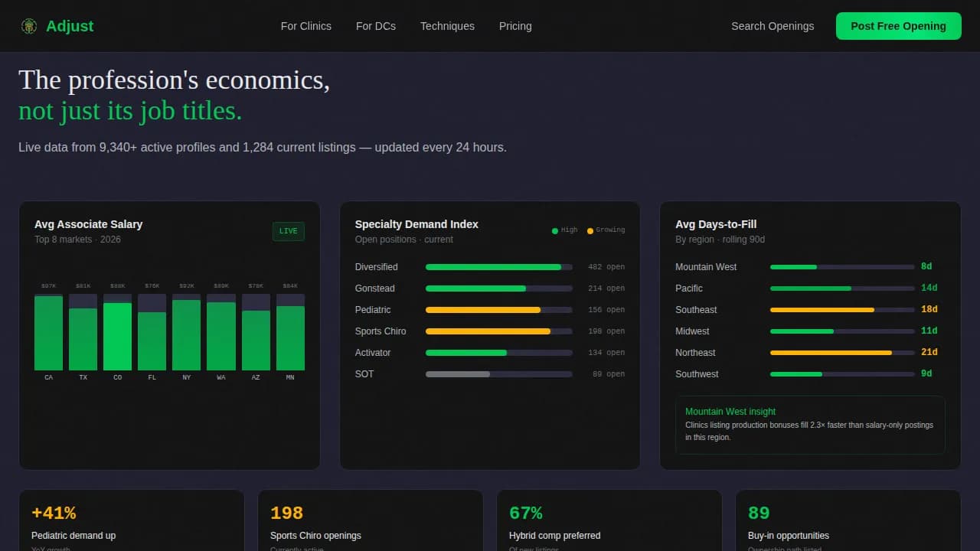Open the Mountain West insight box
The image size is (980, 551).
[809, 425]
